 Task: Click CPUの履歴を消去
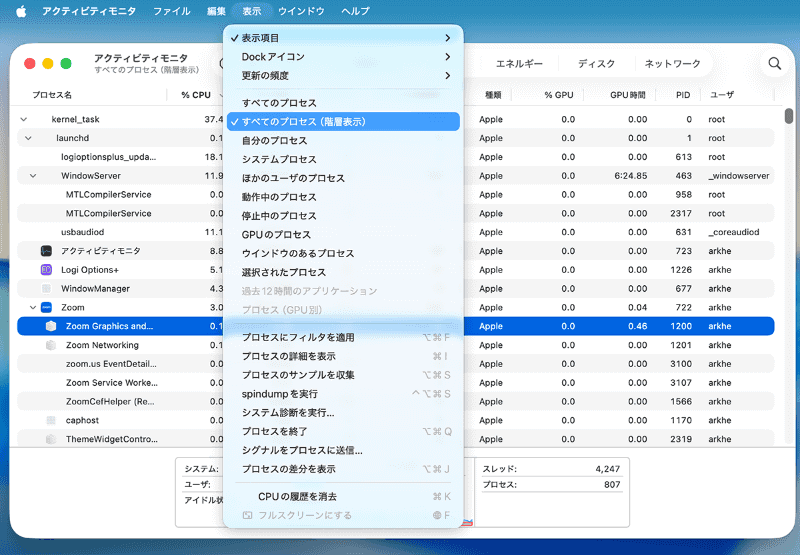click(343, 497)
